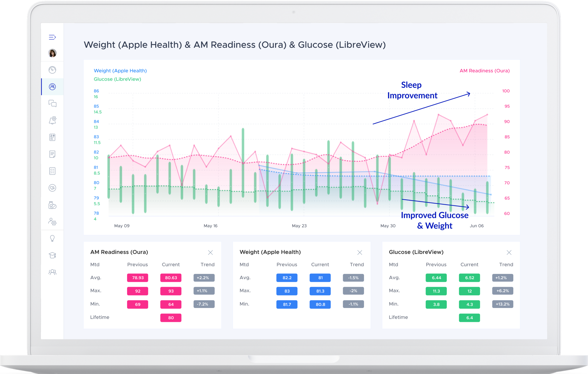588x374 pixels.
Task: Close the Weight (Apple Health) stats card
Action: click(360, 252)
